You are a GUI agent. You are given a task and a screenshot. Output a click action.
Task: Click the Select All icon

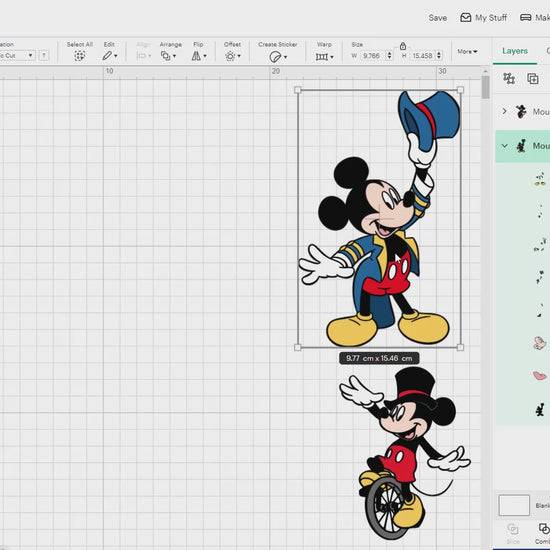(80, 56)
